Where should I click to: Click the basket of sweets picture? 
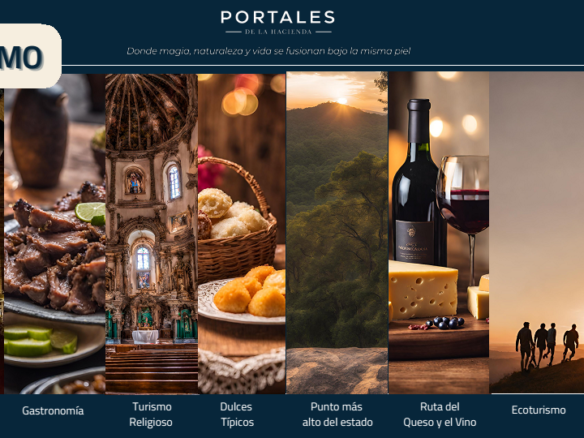coord(242,234)
